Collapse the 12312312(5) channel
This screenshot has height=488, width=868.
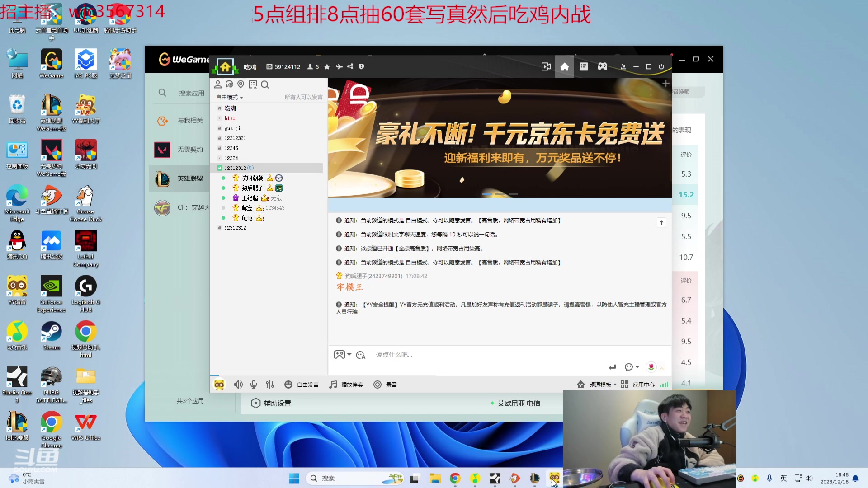(267, 168)
